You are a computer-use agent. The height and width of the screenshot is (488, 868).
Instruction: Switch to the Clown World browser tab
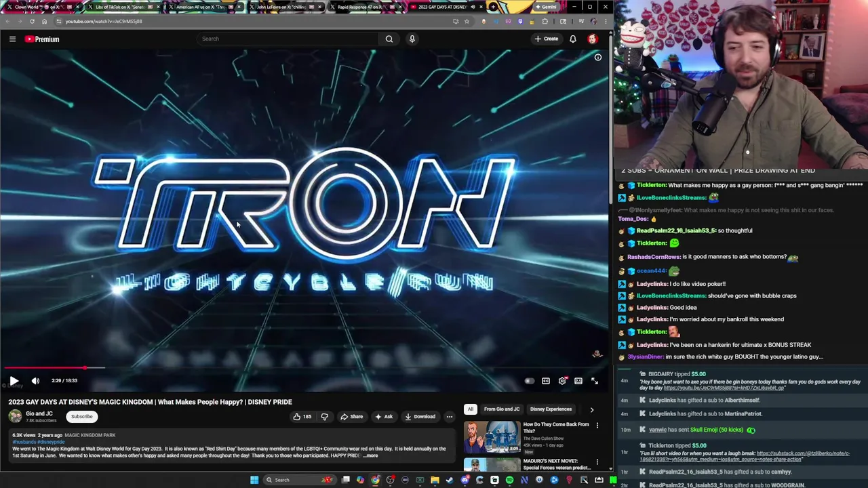point(42,7)
